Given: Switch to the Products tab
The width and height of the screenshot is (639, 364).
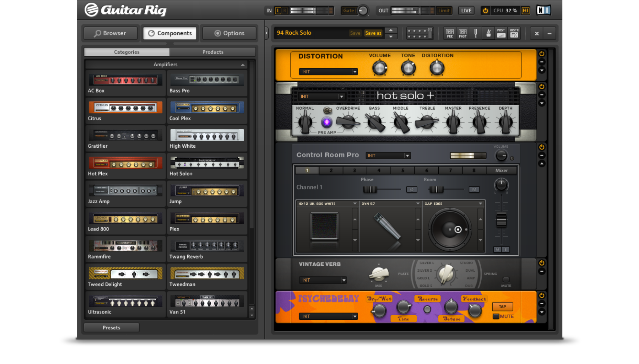Looking at the screenshot, I should tap(213, 52).
